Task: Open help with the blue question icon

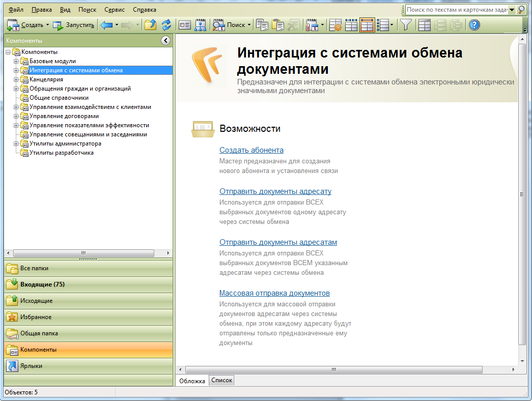Action: [x=474, y=25]
